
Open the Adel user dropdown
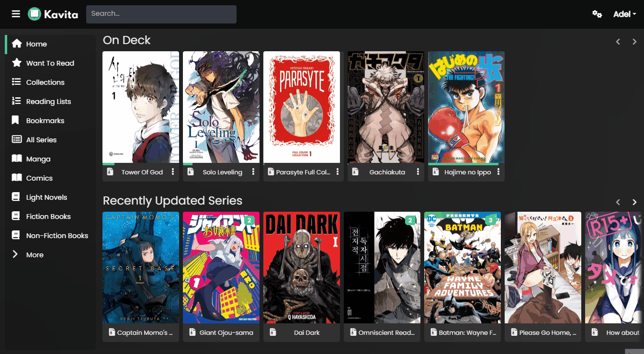(624, 14)
